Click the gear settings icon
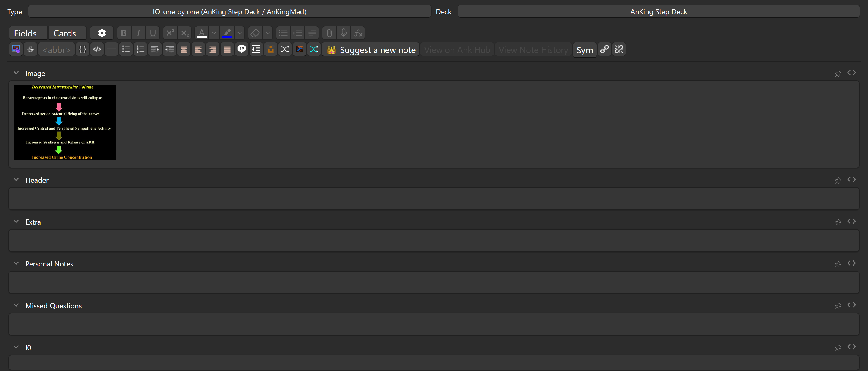Screen dimensions: 868x371 coord(102,33)
